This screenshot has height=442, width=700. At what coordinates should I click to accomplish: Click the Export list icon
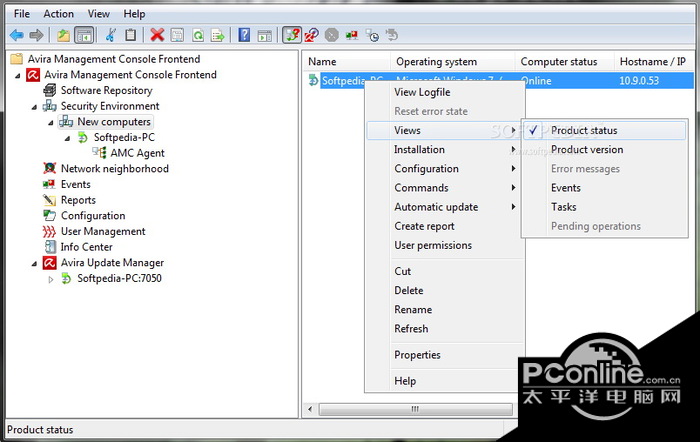[218, 35]
